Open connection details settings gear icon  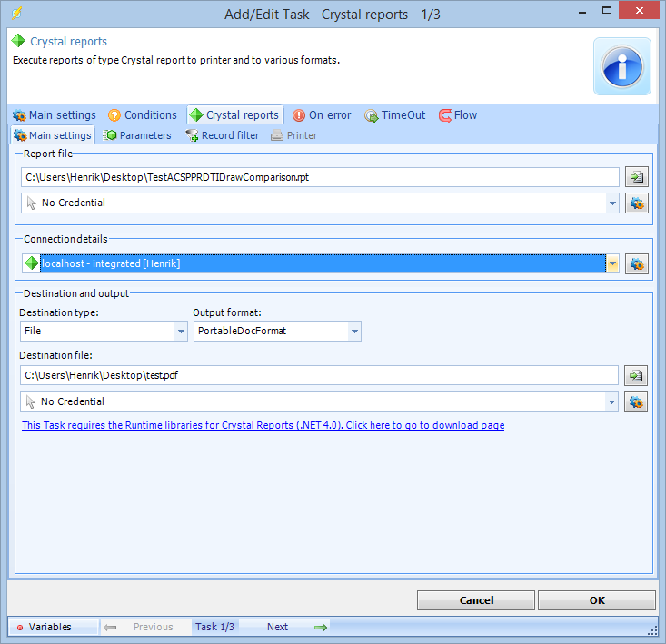point(636,264)
